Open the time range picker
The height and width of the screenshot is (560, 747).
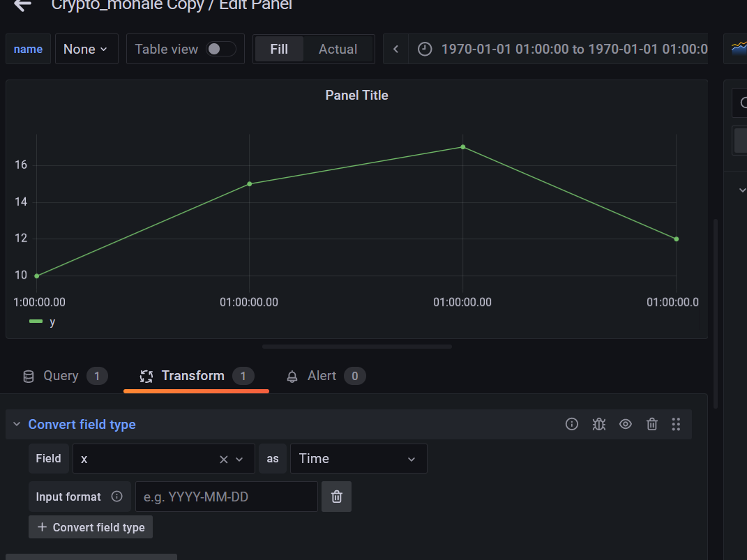pos(558,49)
